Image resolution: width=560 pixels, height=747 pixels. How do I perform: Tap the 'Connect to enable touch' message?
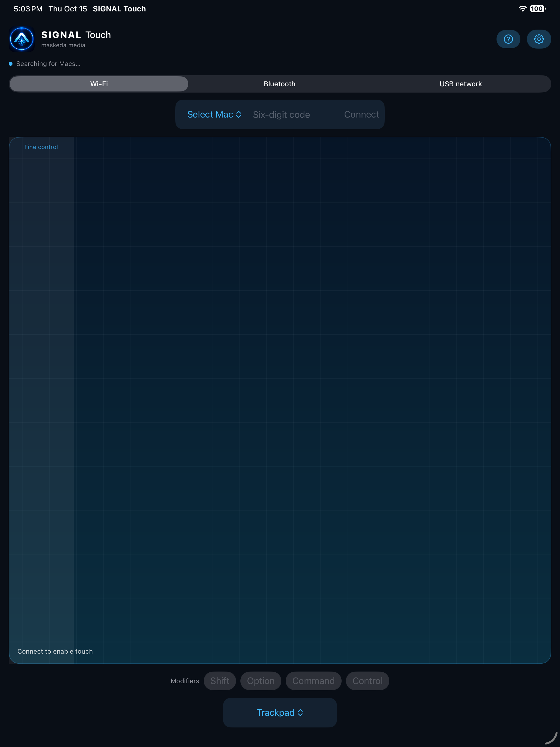55,651
